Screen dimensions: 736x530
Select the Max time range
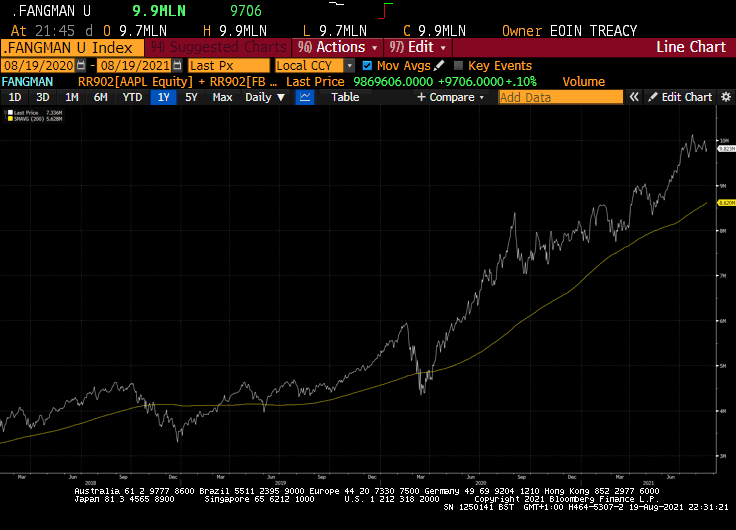coord(222,97)
